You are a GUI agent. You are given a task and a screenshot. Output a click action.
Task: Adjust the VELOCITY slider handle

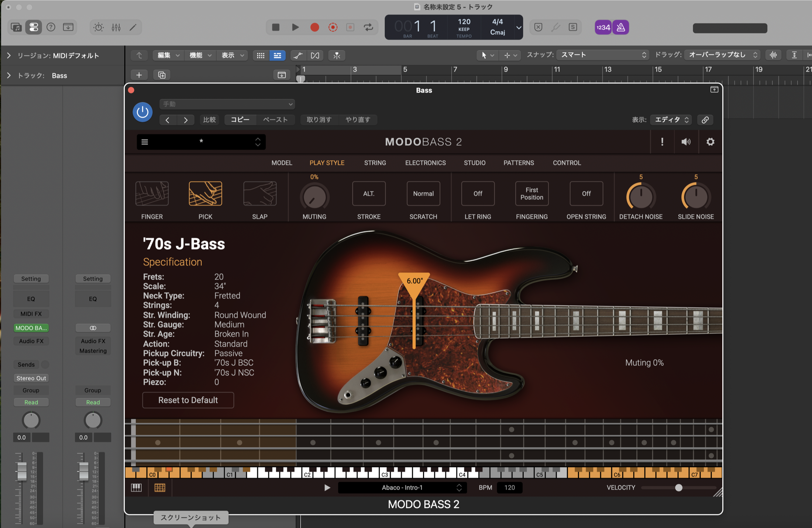tap(678, 488)
